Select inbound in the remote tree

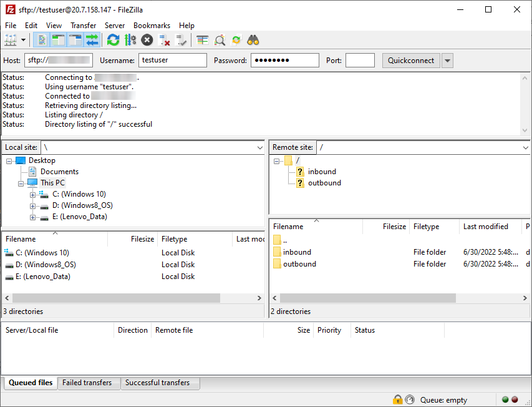click(x=322, y=172)
